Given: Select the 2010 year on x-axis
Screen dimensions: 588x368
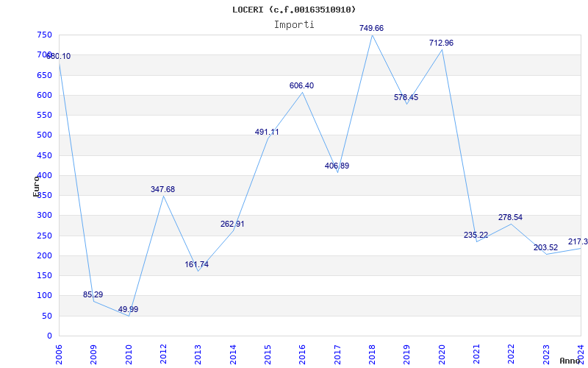Looking at the screenshot, I should click(x=128, y=355).
